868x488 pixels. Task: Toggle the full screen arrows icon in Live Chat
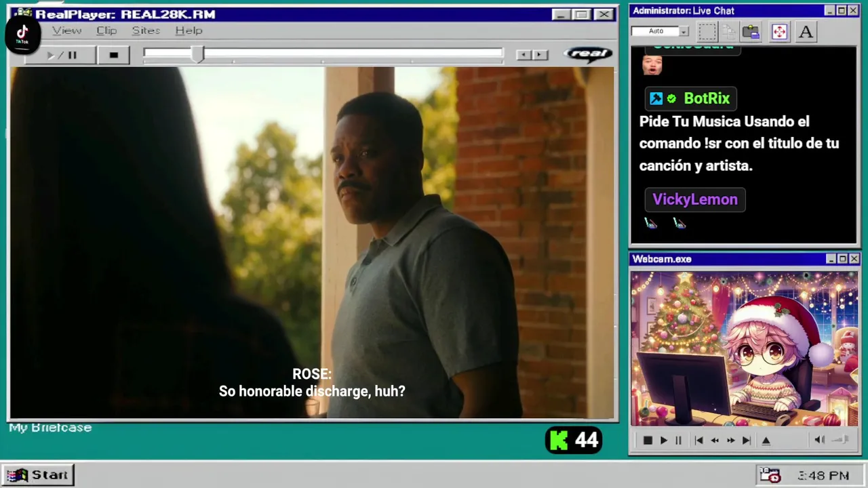pyautogui.click(x=779, y=31)
